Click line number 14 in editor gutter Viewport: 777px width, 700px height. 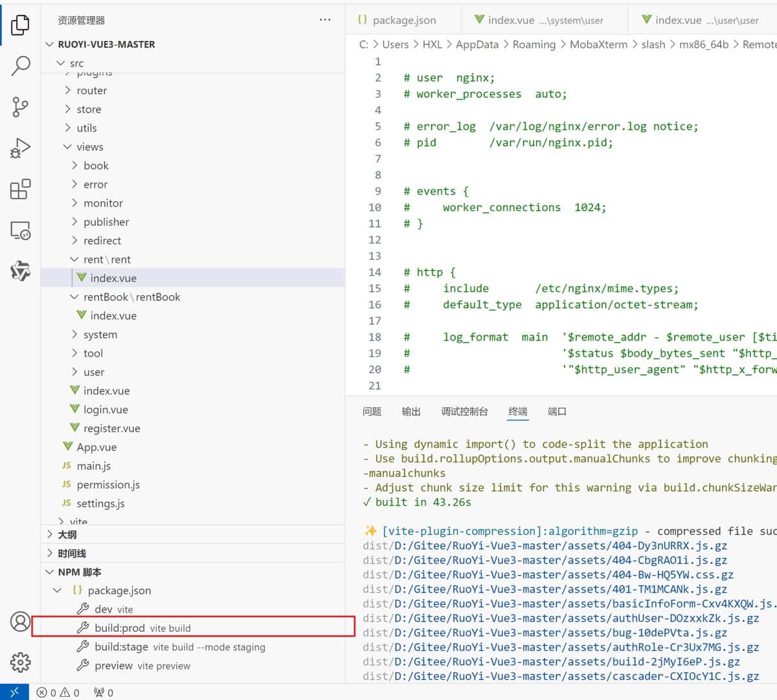click(x=374, y=272)
